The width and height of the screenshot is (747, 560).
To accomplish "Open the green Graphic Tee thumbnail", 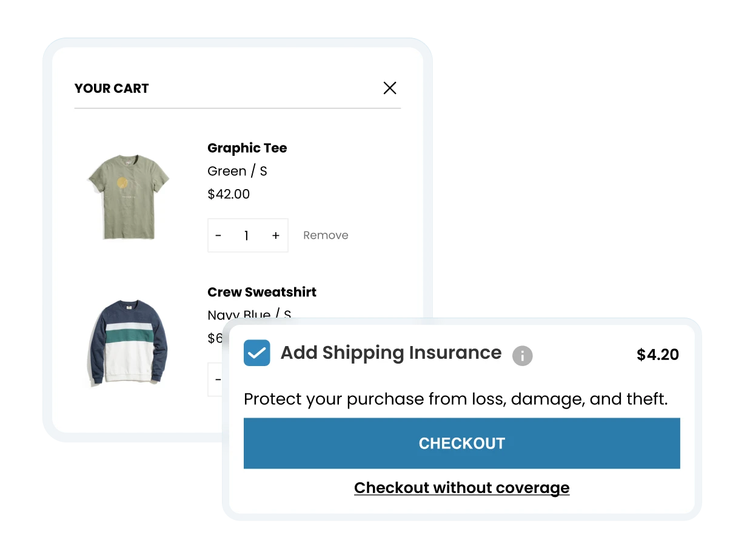I will coord(128,196).
